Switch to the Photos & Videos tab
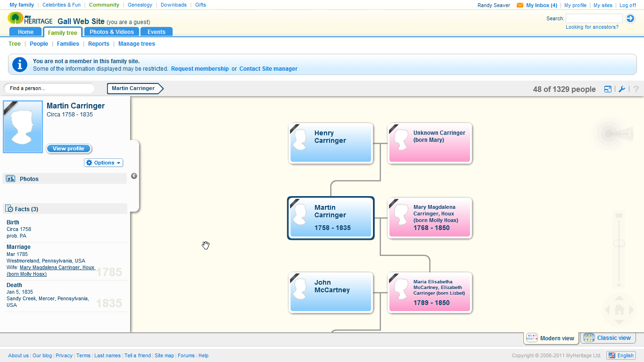 [111, 32]
